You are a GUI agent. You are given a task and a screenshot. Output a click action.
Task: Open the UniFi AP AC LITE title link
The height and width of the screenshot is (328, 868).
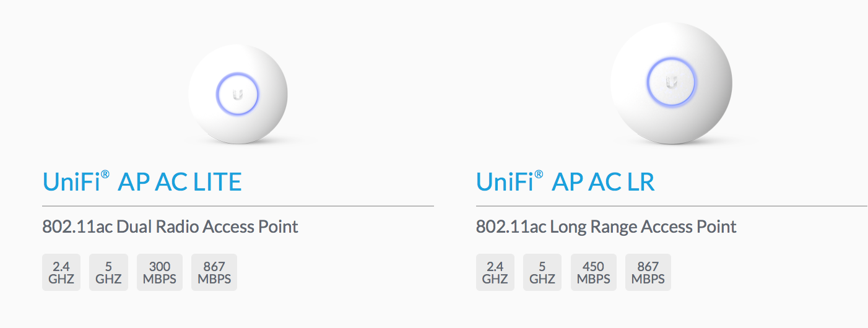coord(142,182)
